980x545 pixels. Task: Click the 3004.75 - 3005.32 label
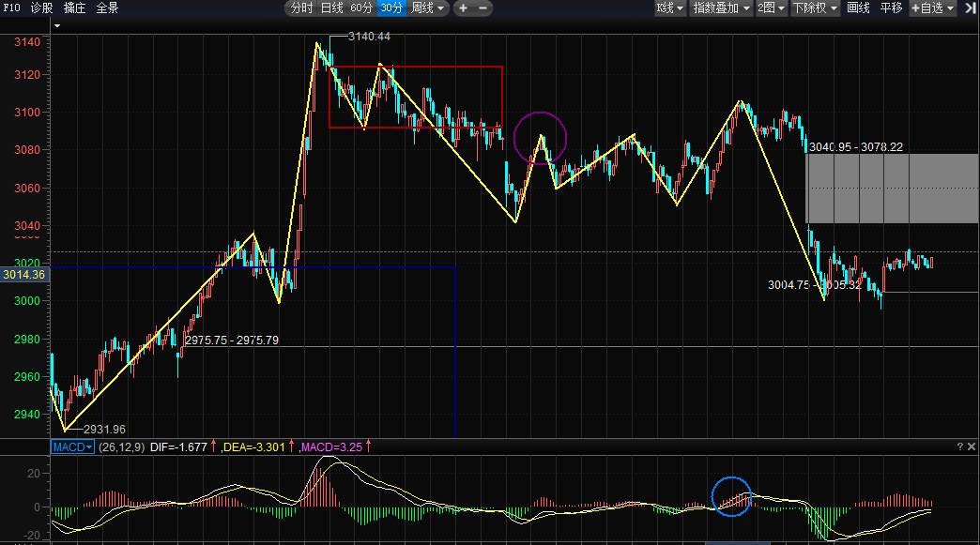[815, 284]
